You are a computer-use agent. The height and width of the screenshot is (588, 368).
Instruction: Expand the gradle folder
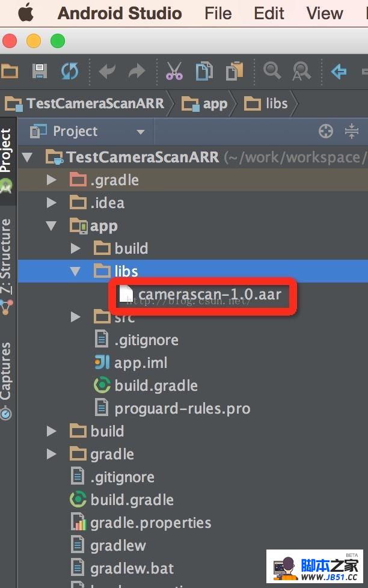tap(51, 454)
